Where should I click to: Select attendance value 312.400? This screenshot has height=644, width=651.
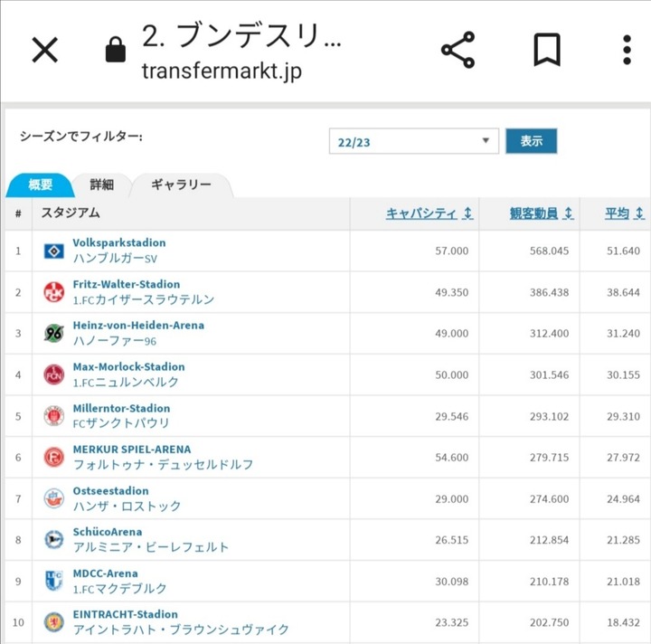(x=549, y=334)
